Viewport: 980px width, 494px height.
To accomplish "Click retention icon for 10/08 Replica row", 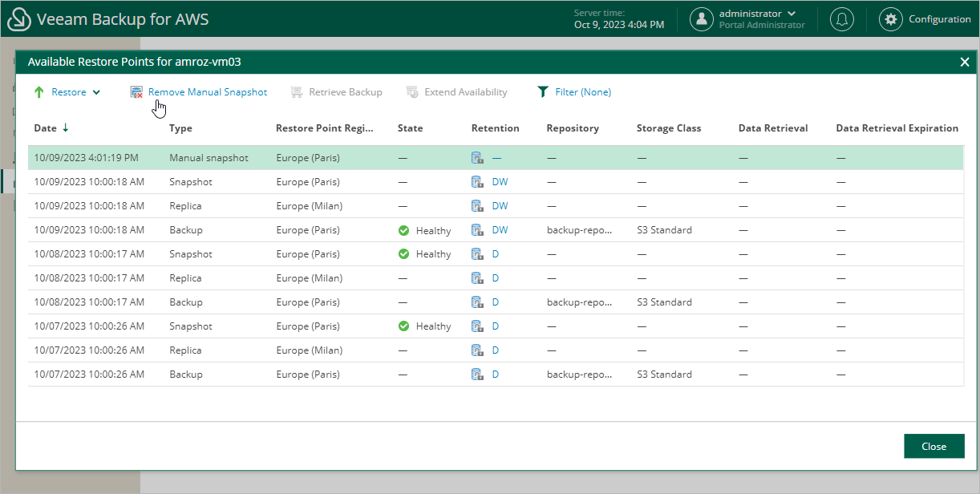I will 477,278.
